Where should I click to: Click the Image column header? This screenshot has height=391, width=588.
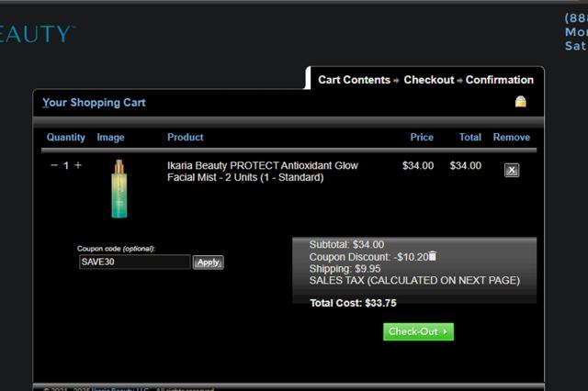110,138
